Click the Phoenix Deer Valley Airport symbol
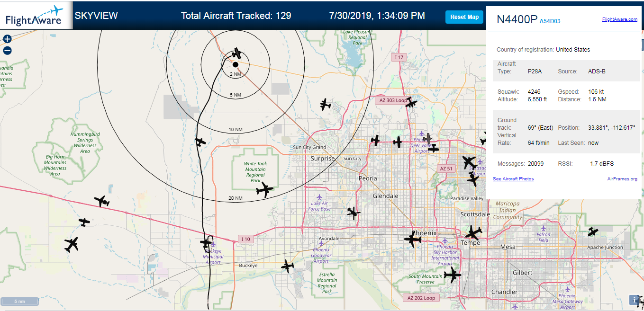 (x=422, y=134)
